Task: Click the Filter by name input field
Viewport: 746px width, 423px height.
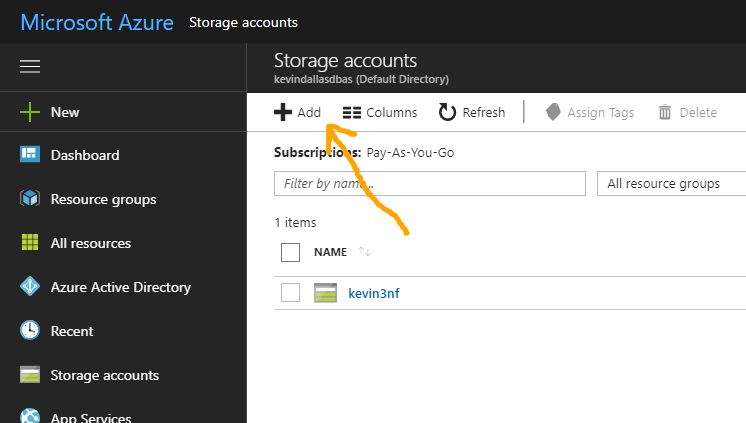Action: [430, 183]
